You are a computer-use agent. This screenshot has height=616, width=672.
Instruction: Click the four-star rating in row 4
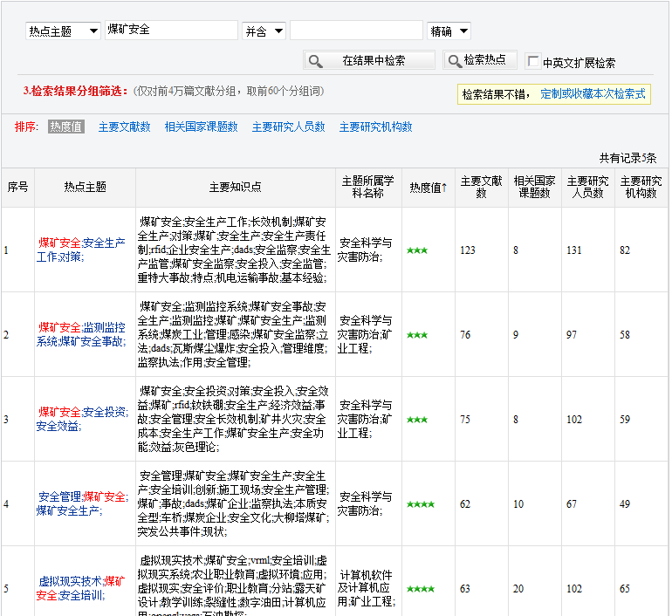[421, 504]
